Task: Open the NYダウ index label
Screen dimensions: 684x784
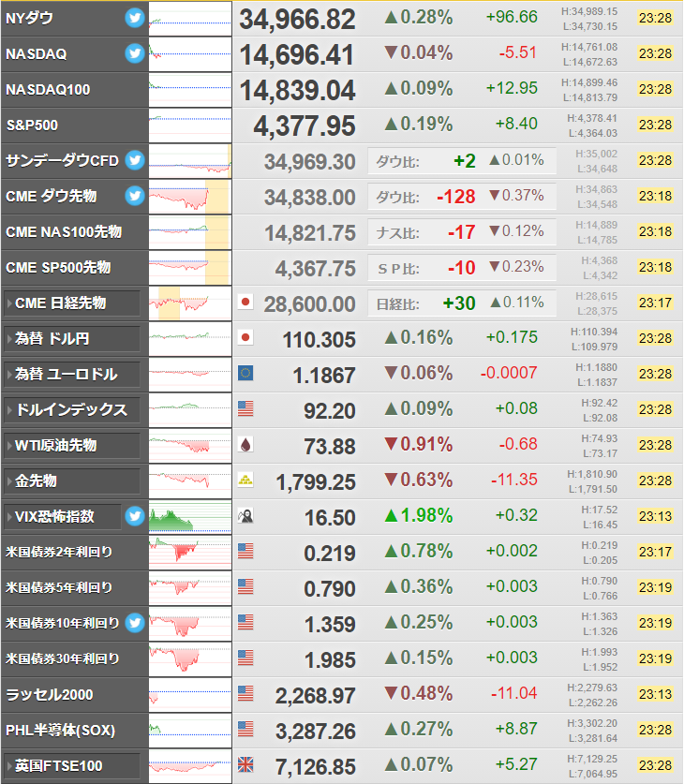Action: tap(29, 19)
